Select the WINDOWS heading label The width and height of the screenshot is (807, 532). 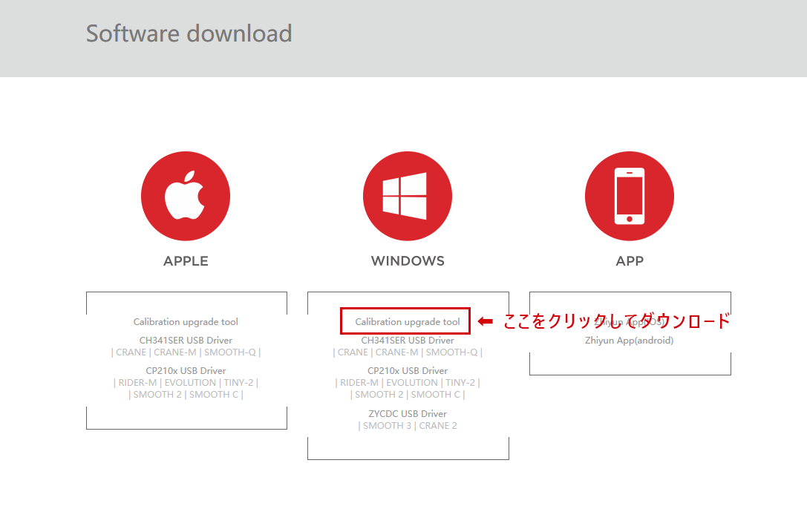(408, 261)
